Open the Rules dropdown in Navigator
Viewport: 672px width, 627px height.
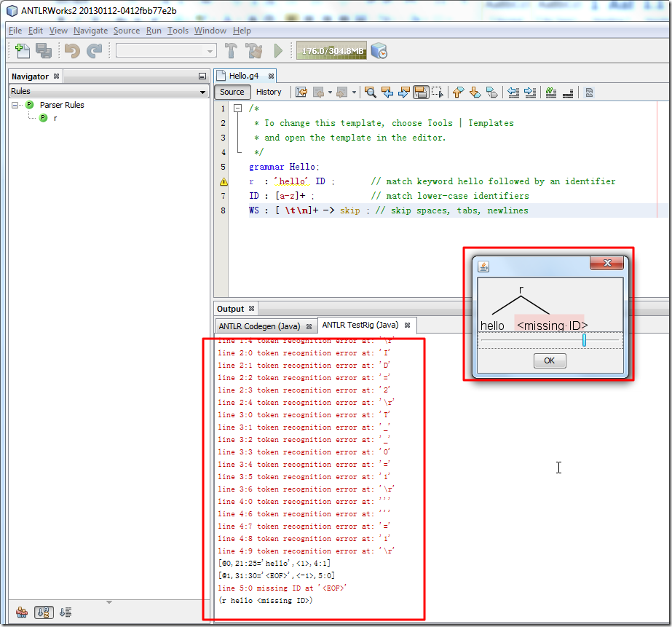(109, 91)
